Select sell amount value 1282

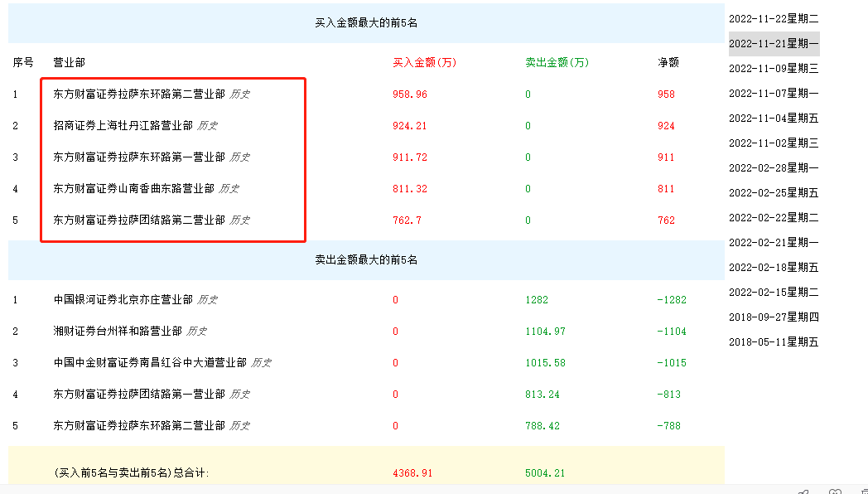537,300
